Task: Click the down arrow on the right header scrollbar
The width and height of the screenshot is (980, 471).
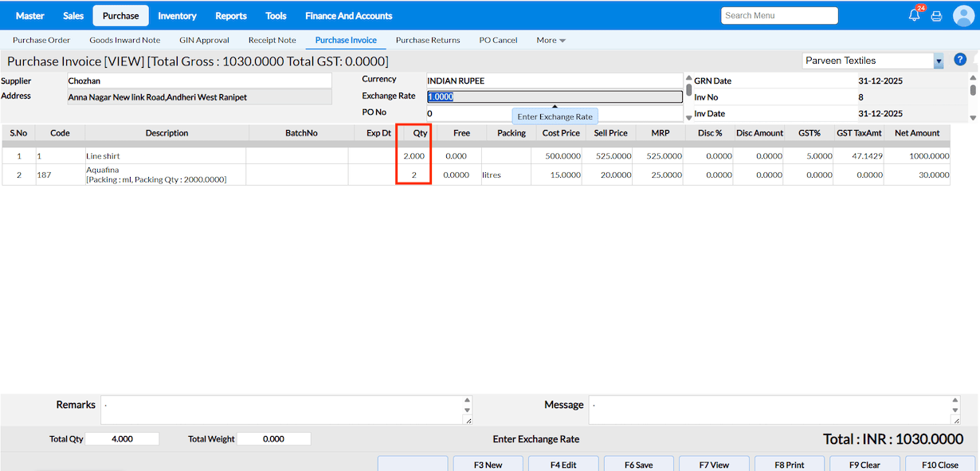Action: 973,117
